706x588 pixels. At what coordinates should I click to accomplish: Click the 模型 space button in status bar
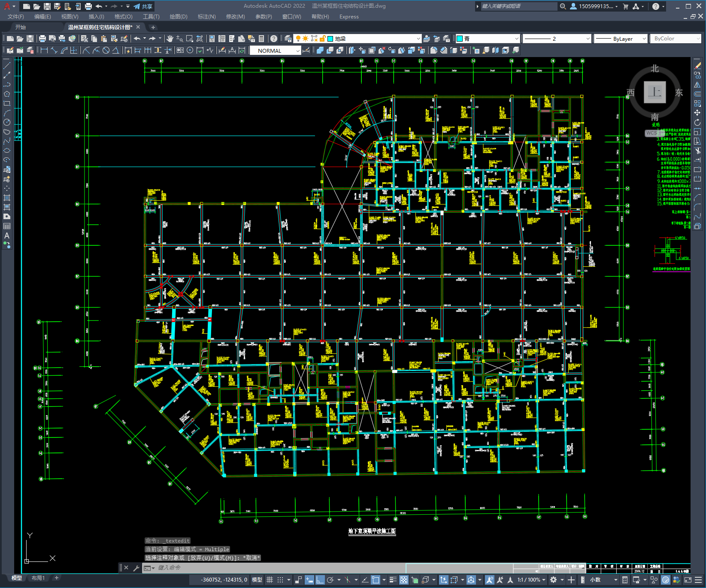click(257, 580)
